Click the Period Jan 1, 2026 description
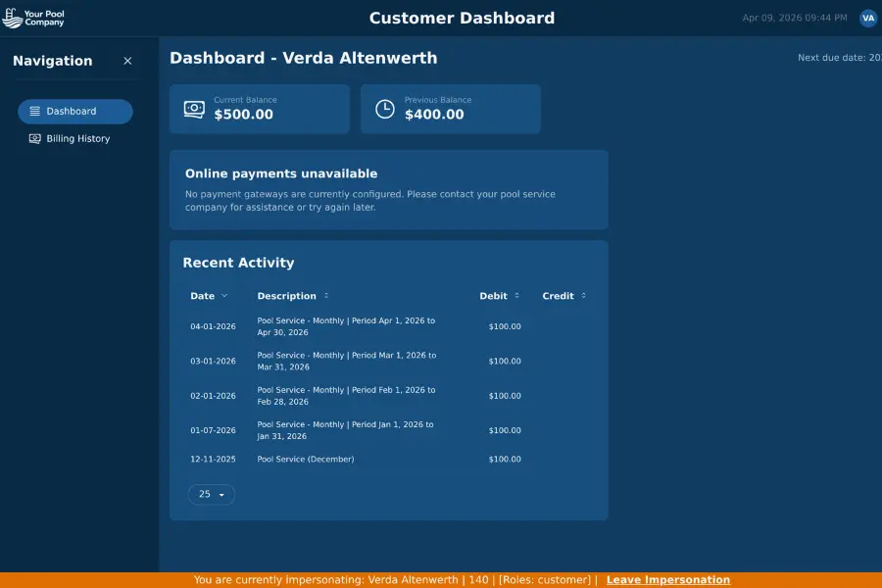The width and height of the screenshot is (882, 588). [x=345, y=430]
